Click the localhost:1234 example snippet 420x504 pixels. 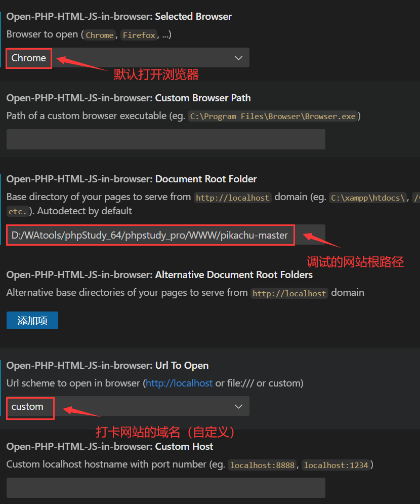336,465
